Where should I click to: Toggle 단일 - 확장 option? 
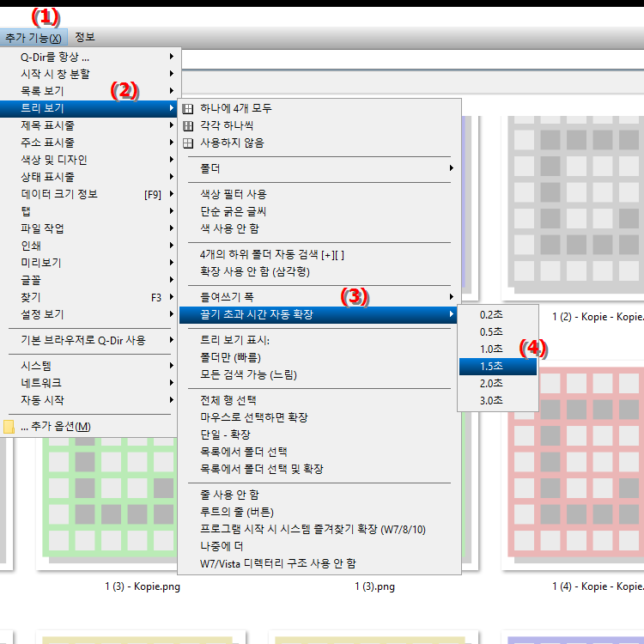(319, 434)
